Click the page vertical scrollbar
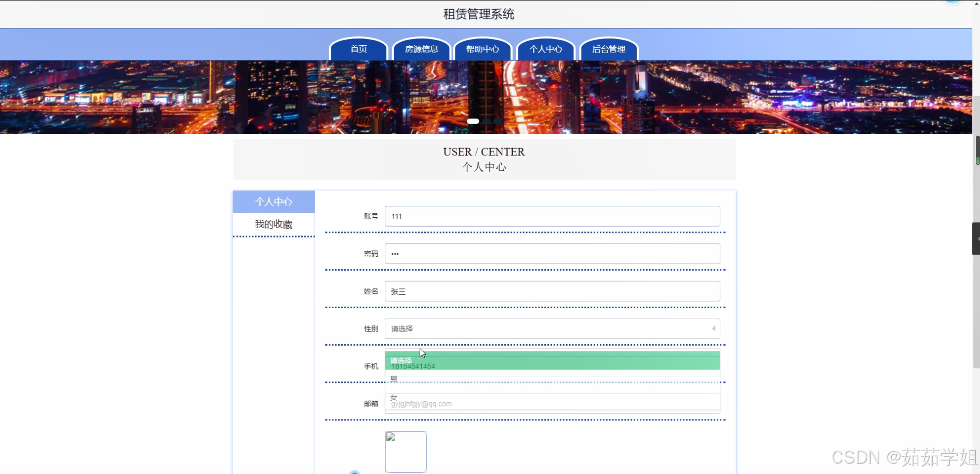Viewport: 980px width, 474px height. (x=976, y=232)
